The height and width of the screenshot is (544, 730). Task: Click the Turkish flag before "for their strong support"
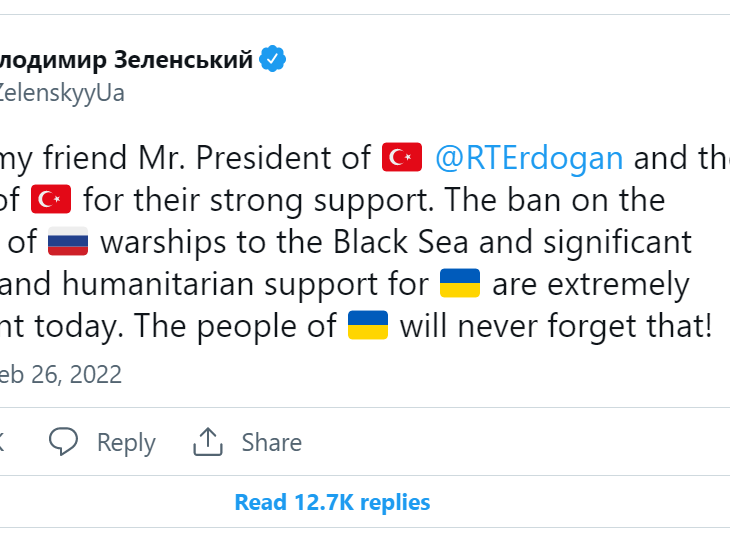[x=52, y=200]
